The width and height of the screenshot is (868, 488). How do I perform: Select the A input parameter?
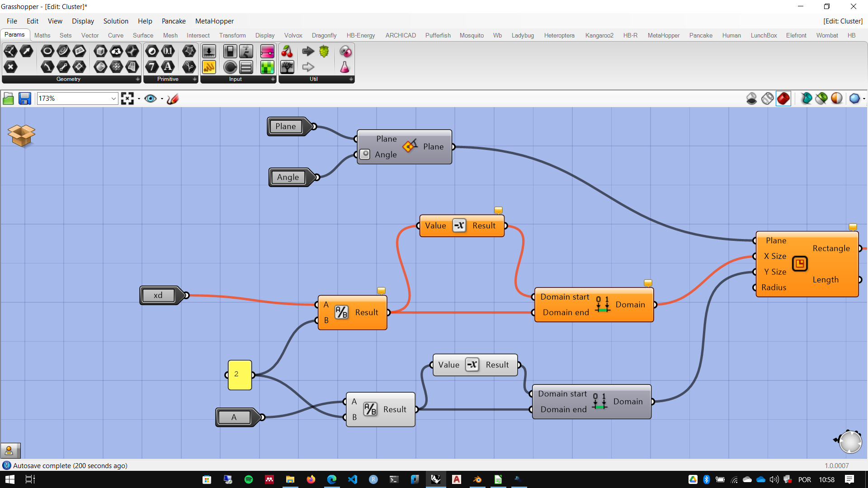pos(239,417)
